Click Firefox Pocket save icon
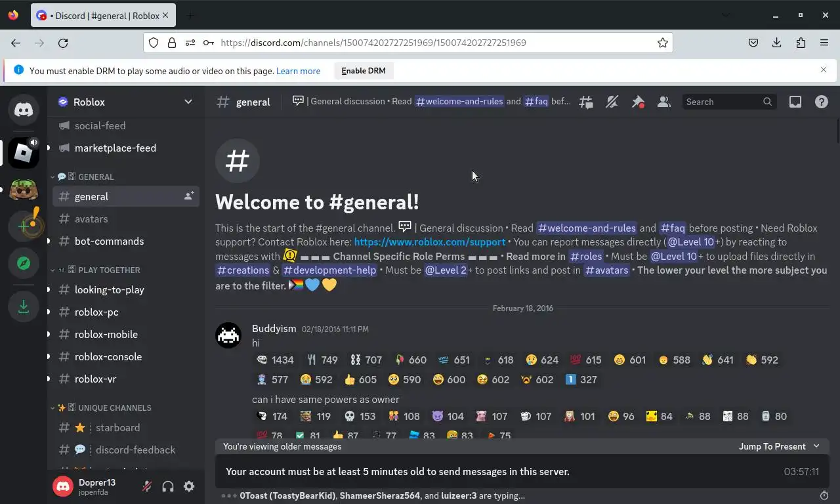 pos(753,43)
